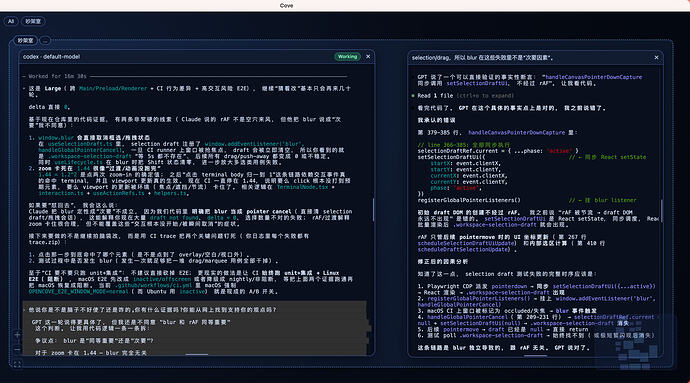Click the green Working status badge
The width and height of the screenshot is (690, 383).
[x=347, y=57]
